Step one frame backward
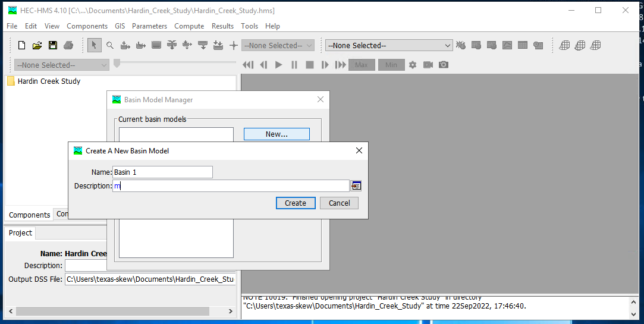Viewport: 644px width, 324px height. [263, 65]
